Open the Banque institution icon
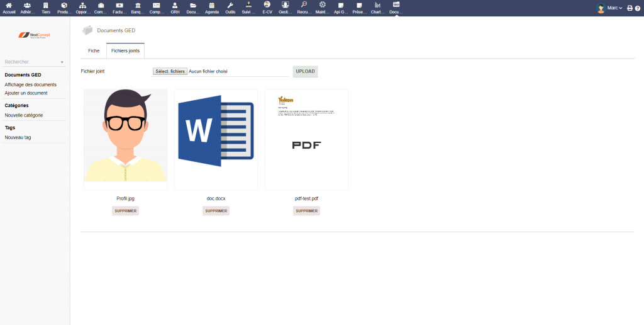 click(138, 5)
